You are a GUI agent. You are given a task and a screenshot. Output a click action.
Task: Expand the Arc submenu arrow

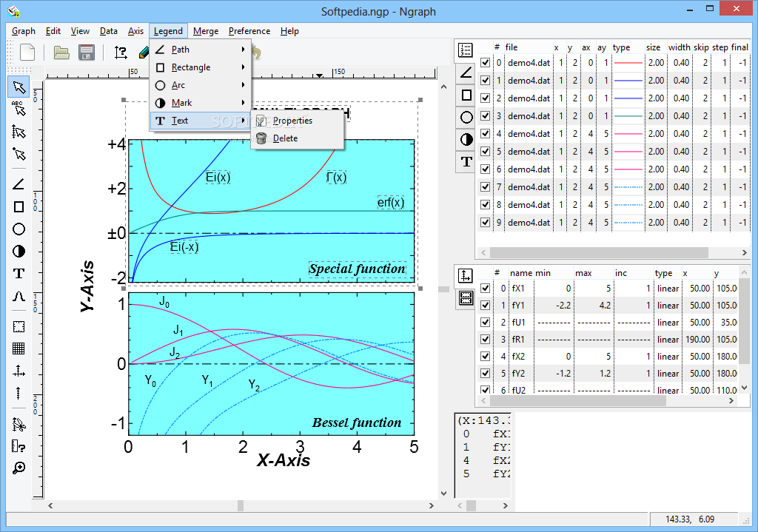[x=243, y=85]
